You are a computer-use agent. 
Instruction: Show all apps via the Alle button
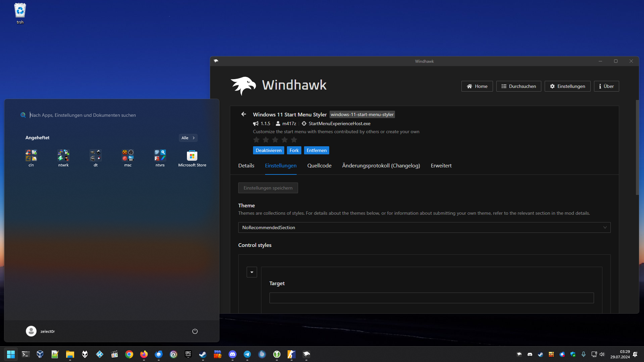click(x=188, y=138)
